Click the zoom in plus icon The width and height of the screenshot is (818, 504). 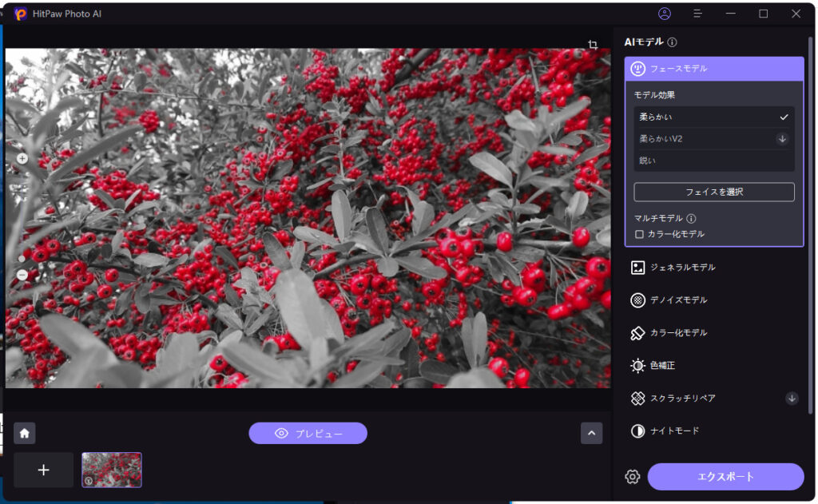[x=22, y=158]
